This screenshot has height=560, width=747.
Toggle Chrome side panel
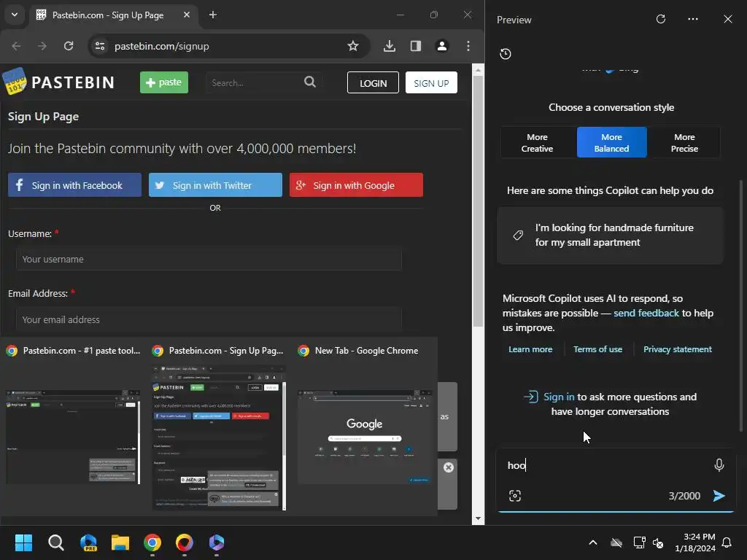click(415, 46)
